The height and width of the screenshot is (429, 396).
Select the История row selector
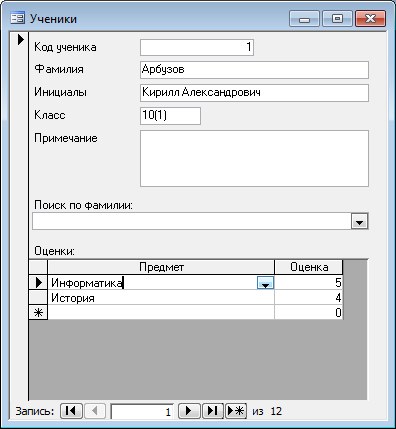38,297
